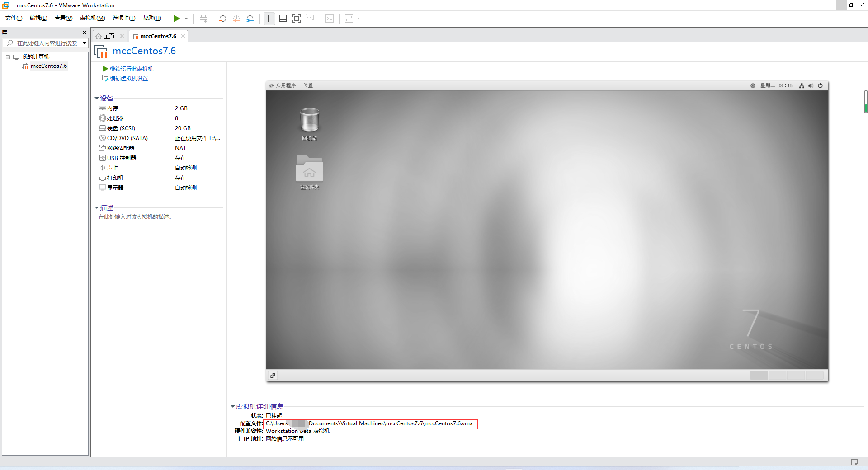868x470 pixels.
Task: Take a snapshot of the VM
Action: click(223, 19)
